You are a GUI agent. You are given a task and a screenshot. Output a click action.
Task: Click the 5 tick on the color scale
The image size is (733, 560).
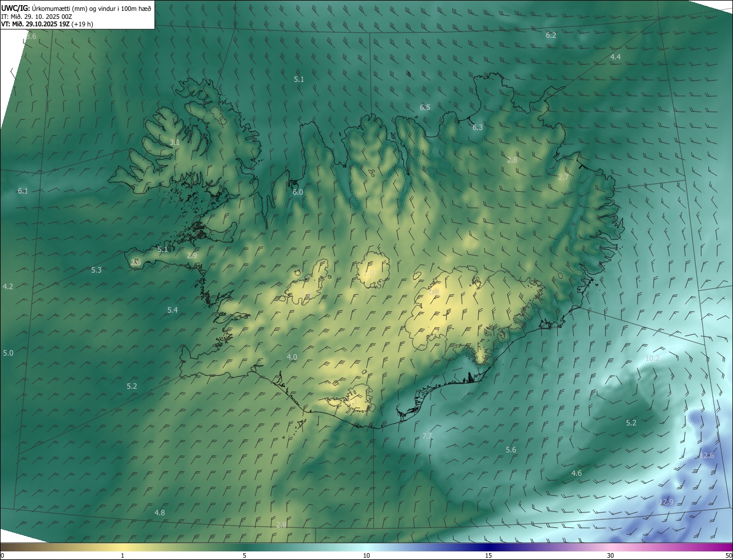tap(245, 556)
